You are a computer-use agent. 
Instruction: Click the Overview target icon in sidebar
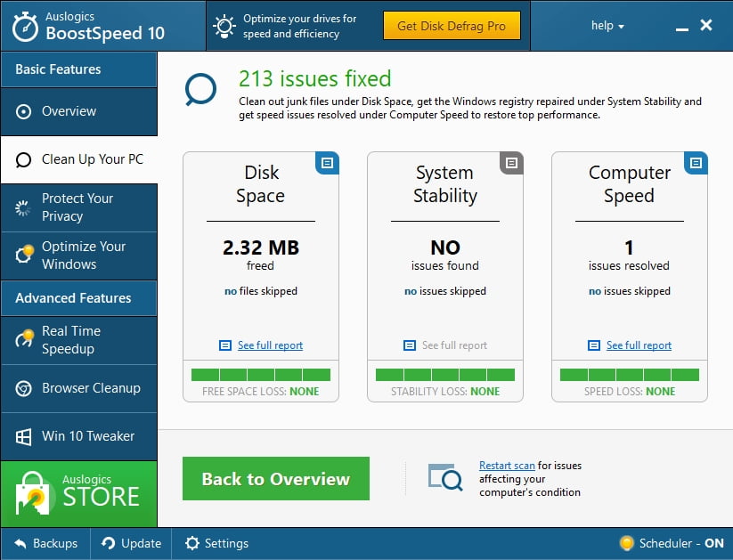tap(23, 111)
